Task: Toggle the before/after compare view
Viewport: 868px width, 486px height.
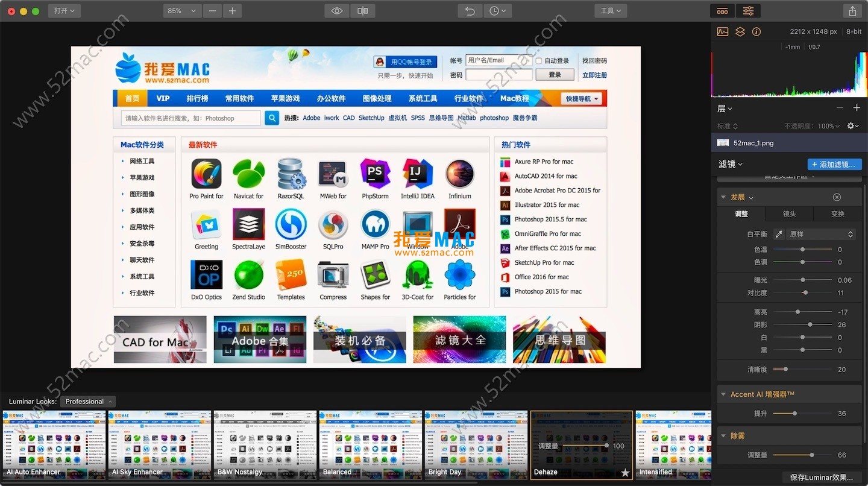Action: (363, 11)
